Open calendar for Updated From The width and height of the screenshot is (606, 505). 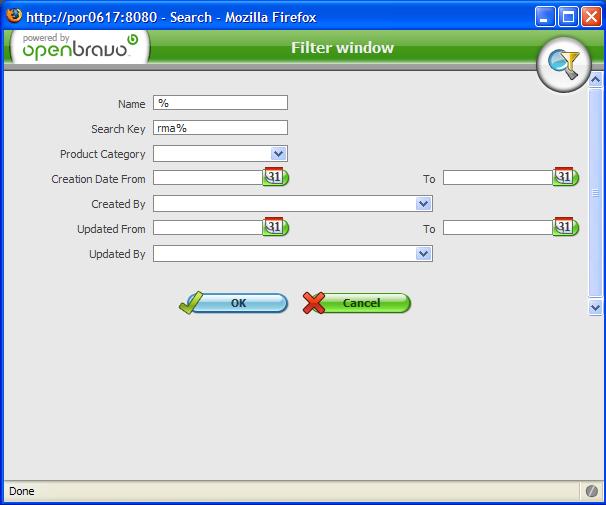tap(276, 227)
